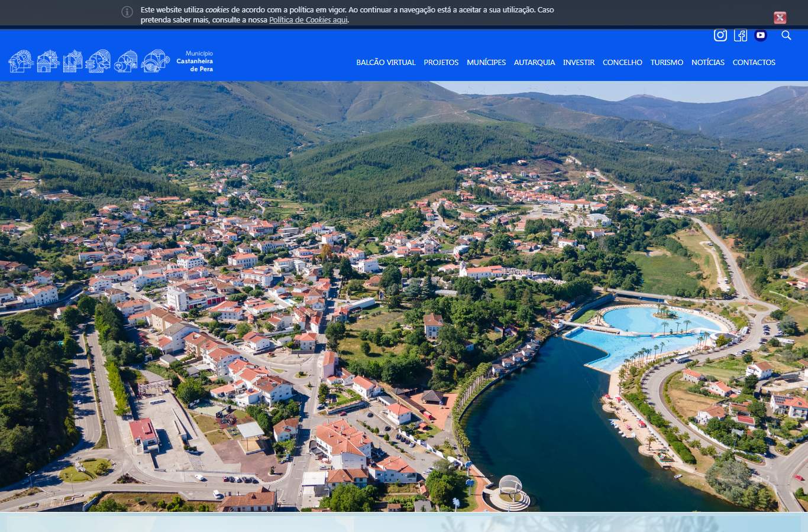Open the Facebook social icon
The image size is (808, 532).
tap(741, 35)
